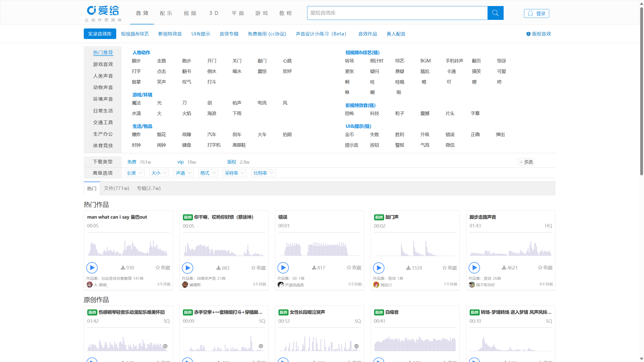
Task: Choose 动物声音 in the sidebar
Action: (x=103, y=87)
